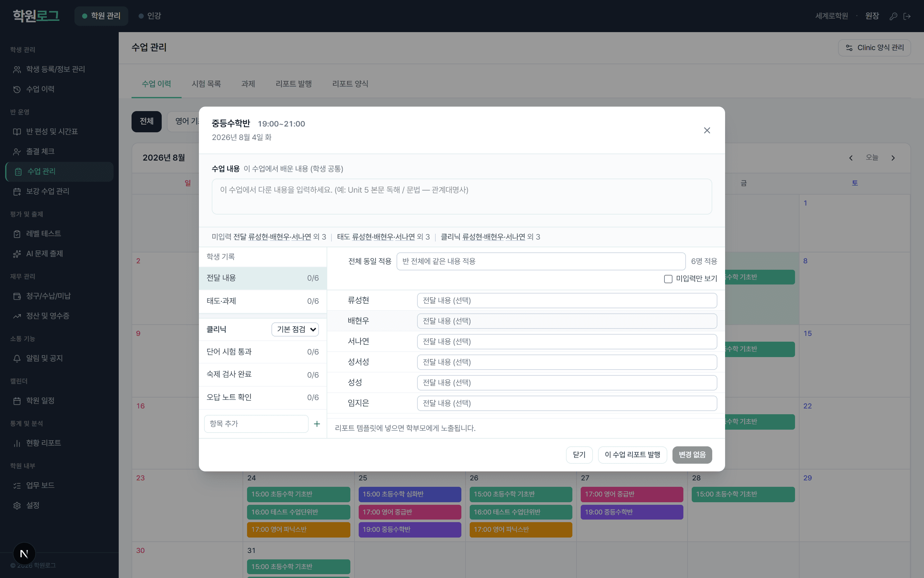Screen dimensions: 924x578
Task: Go to previous month with left chevron
Action: (851, 158)
